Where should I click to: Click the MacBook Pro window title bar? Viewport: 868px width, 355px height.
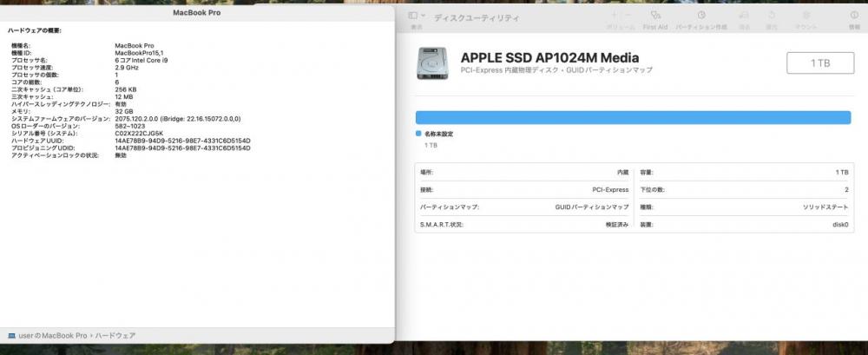[x=196, y=12]
